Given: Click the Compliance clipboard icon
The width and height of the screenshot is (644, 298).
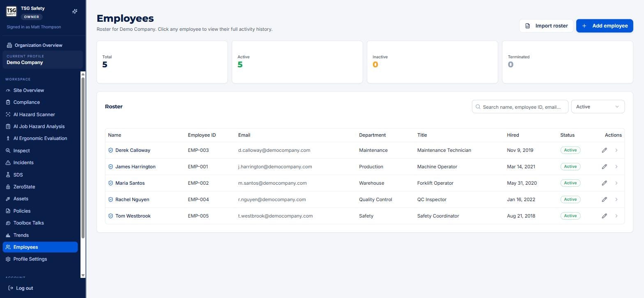Looking at the screenshot, I should pyautogui.click(x=8, y=102).
